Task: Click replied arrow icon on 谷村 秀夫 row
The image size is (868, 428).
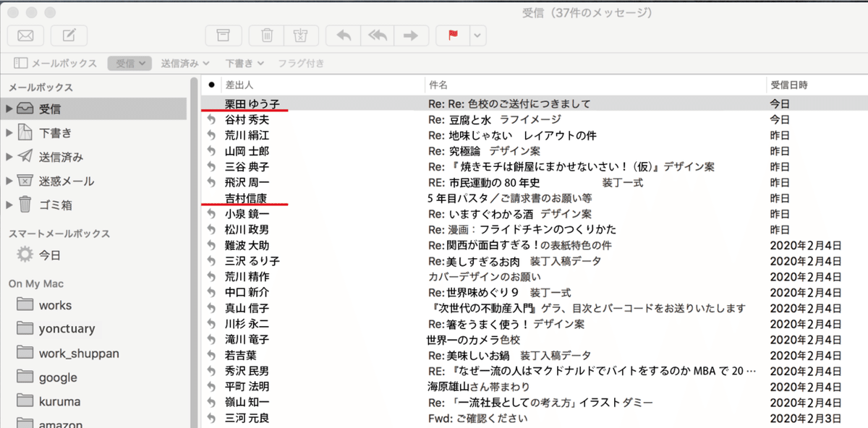Action: pyautogui.click(x=210, y=119)
